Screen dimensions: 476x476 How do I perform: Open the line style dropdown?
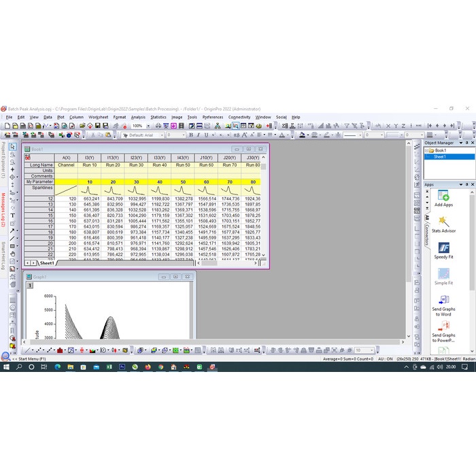(x=360, y=135)
